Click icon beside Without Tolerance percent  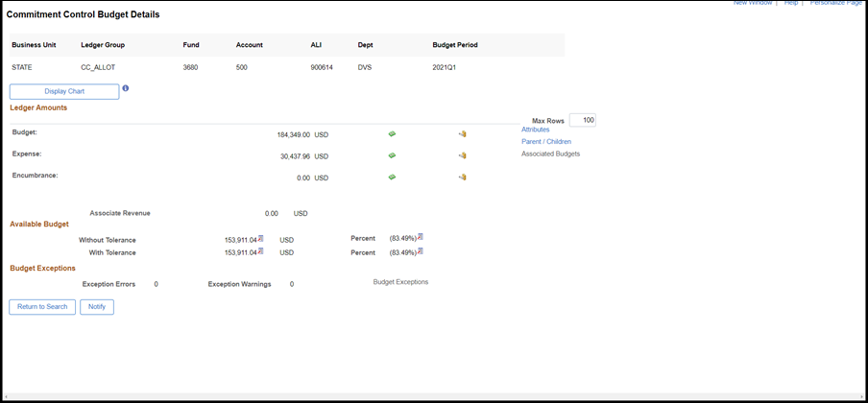[x=421, y=237]
